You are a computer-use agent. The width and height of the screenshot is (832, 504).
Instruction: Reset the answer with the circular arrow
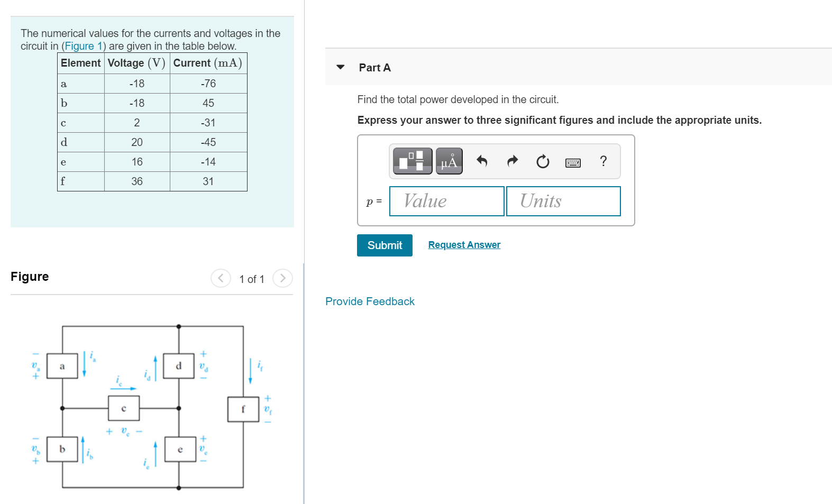tap(543, 161)
